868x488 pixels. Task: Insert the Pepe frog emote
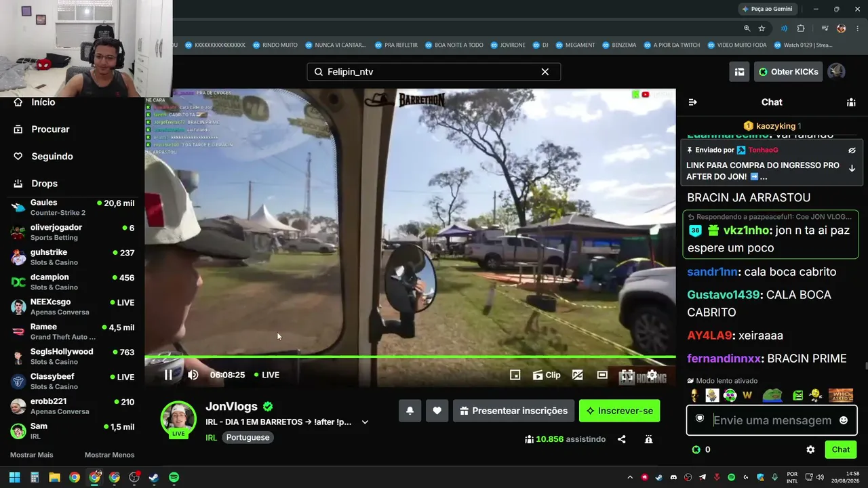click(x=773, y=395)
